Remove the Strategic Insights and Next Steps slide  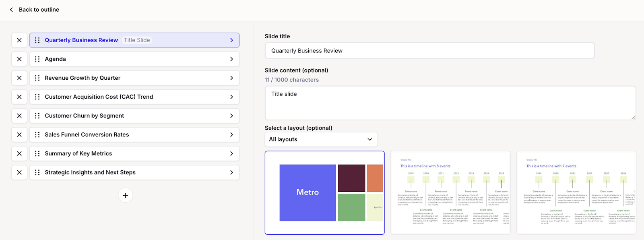(x=19, y=172)
